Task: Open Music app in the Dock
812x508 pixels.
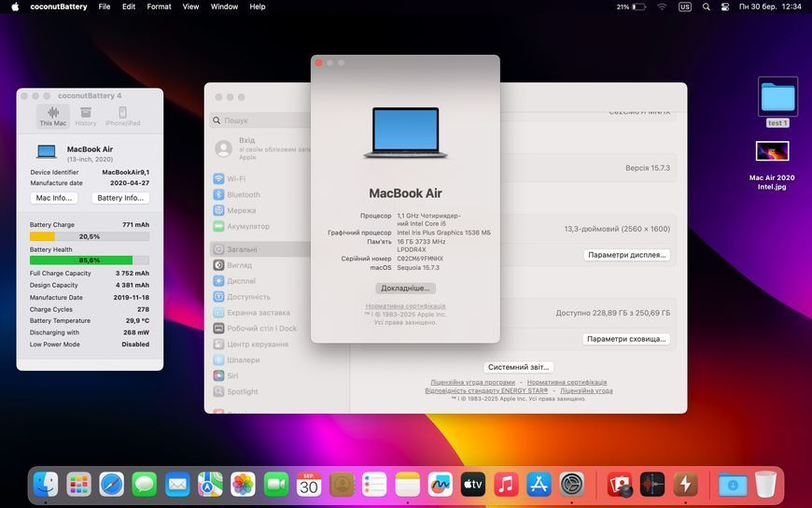Action: tap(506, 485)
